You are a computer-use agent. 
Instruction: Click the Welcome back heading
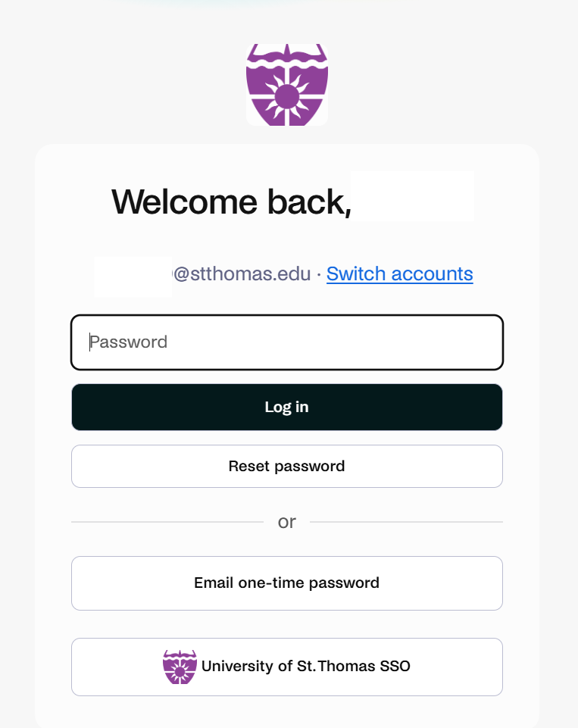(x=232, y=202)
